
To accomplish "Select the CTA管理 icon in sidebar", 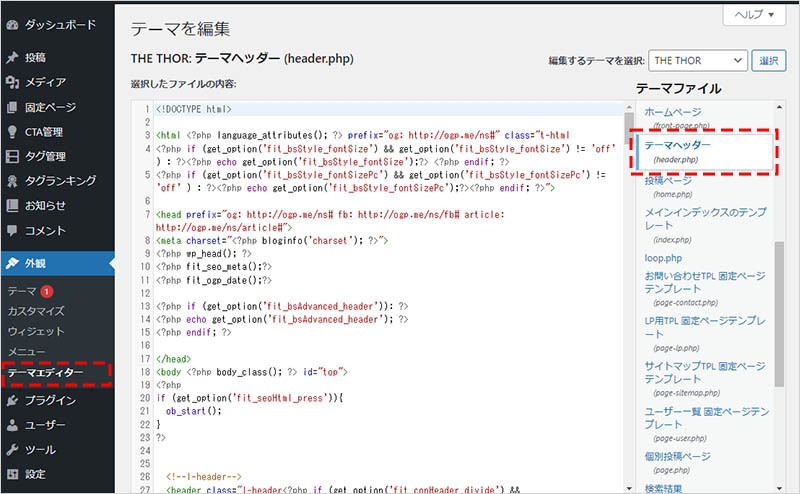I will pyautogui.click(x=12, y=132).
